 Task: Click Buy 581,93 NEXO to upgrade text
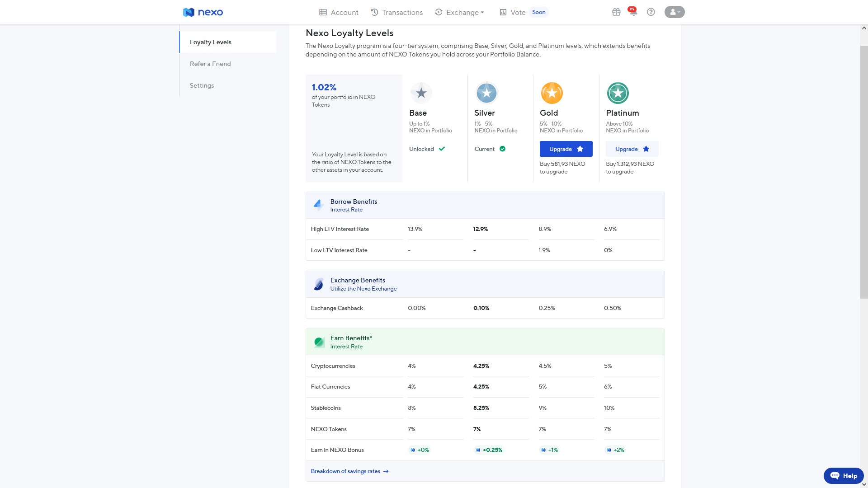point(562,168)
